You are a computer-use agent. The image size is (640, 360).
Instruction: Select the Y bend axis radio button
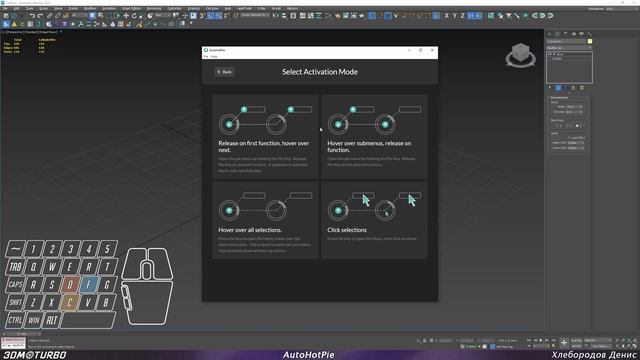tap(567, 126)
